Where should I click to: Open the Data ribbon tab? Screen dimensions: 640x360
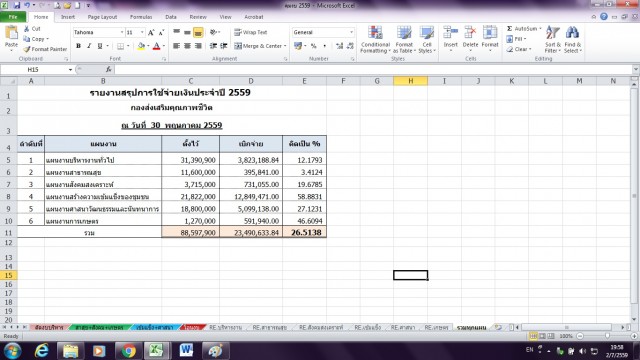point(171,17)
